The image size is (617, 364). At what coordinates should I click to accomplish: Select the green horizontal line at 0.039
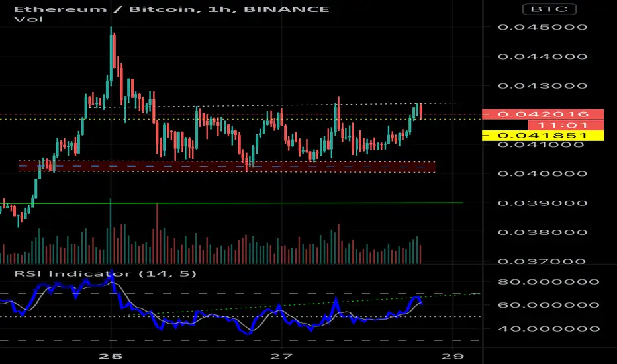(x=232, y=203)
